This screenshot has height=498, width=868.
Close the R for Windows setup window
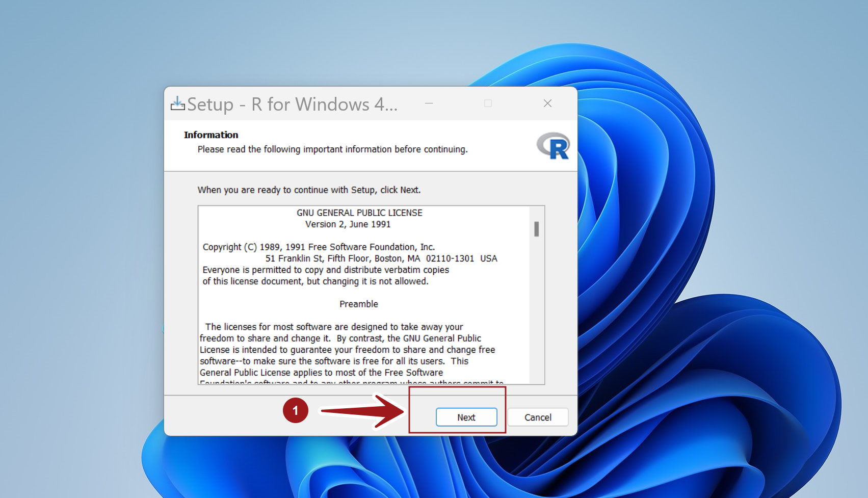[547, 103]
